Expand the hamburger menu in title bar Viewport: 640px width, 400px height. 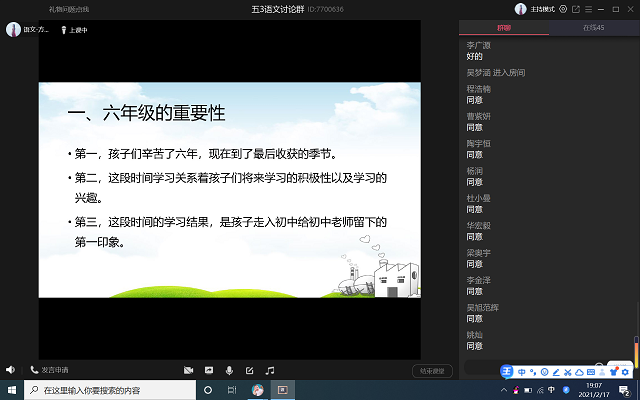tap(588, 9)
